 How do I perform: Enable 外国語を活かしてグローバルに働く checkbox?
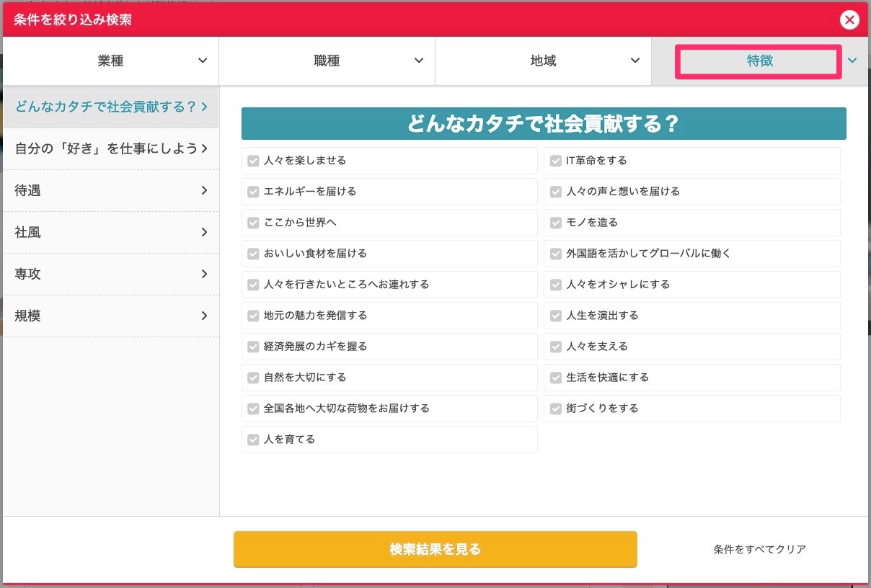coord(555,254)
